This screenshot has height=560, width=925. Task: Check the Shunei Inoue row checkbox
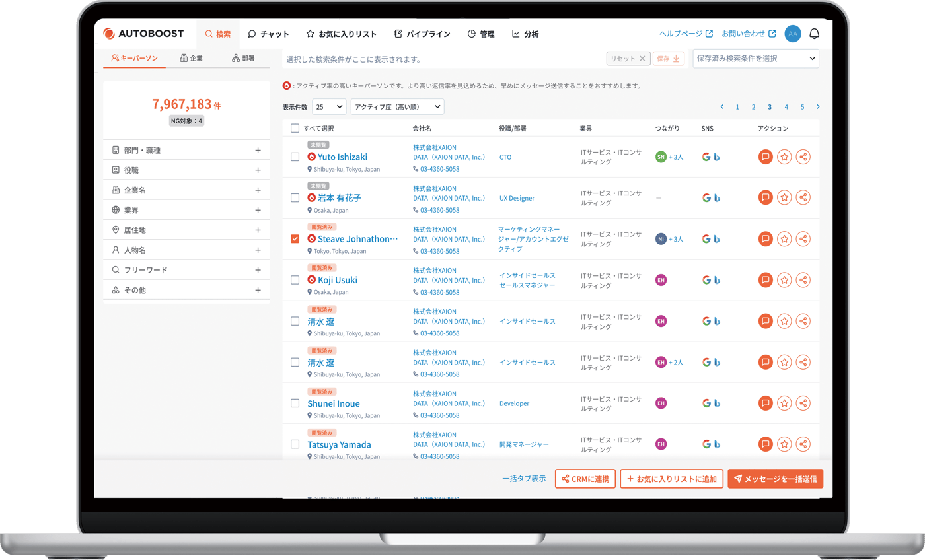(295, 403)
